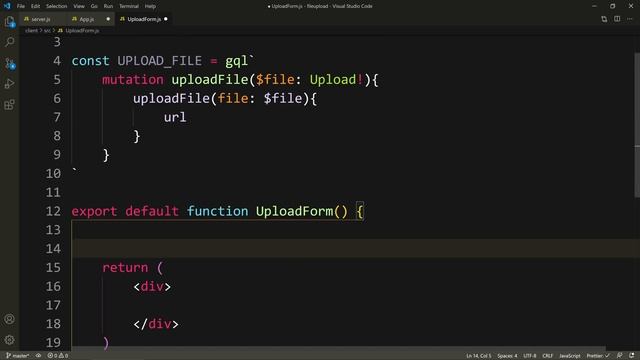Click line number 12 in gutter
The image size is (640, 360).
[x=53, y=211]
